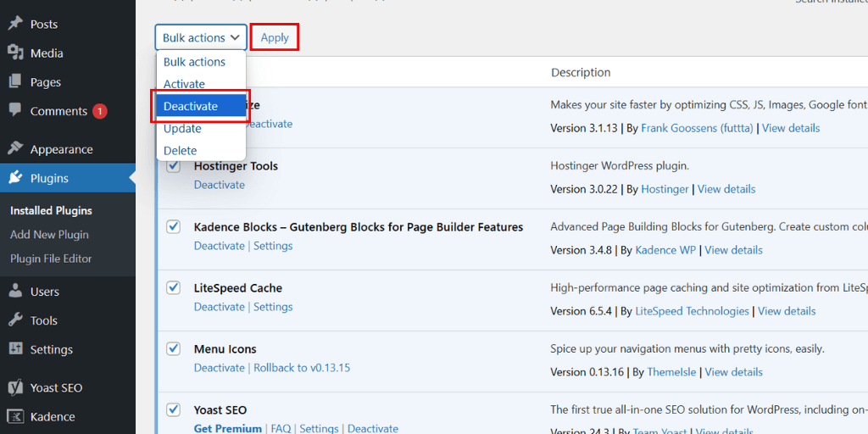View details for Menu Icons

pos(734,372)
